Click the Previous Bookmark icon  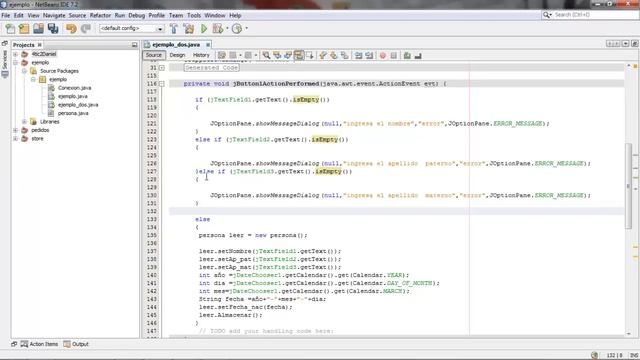coord(323,55)
